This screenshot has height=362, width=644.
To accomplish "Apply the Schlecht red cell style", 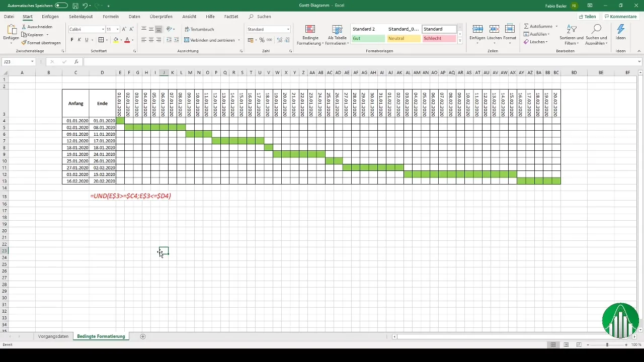I will pyautogui.click(x=439, y=38).
